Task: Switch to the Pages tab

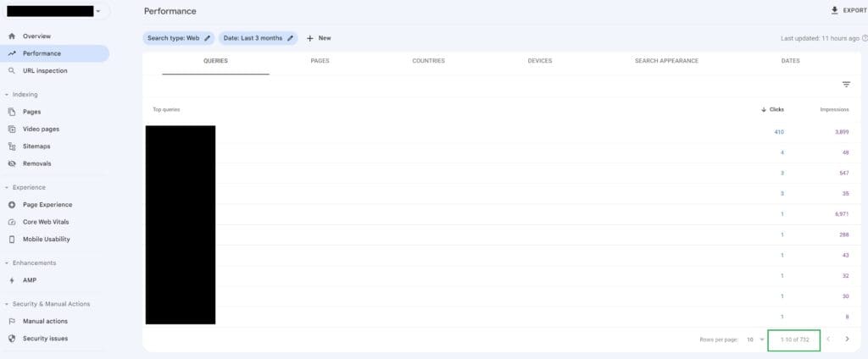Action: pos(320,61)
